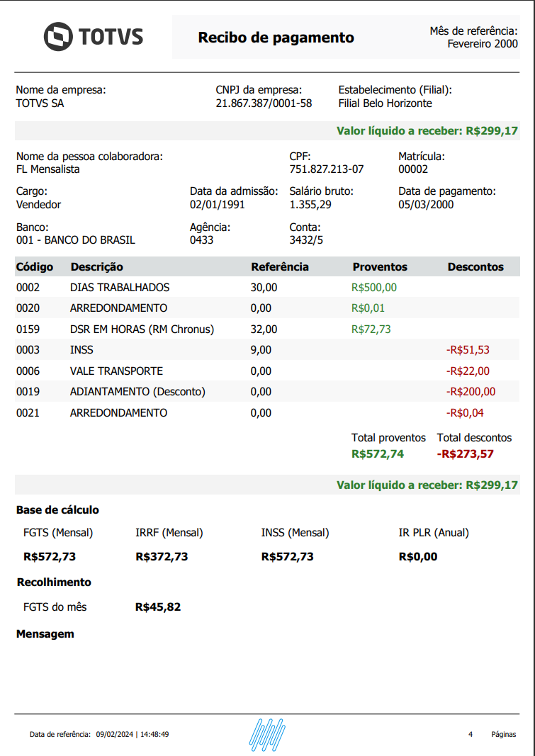The height and width of the screenshot is (756, 535).
Task: Select the 'DIAS TRABALHADOS' row description
Action: click(120, 288)
